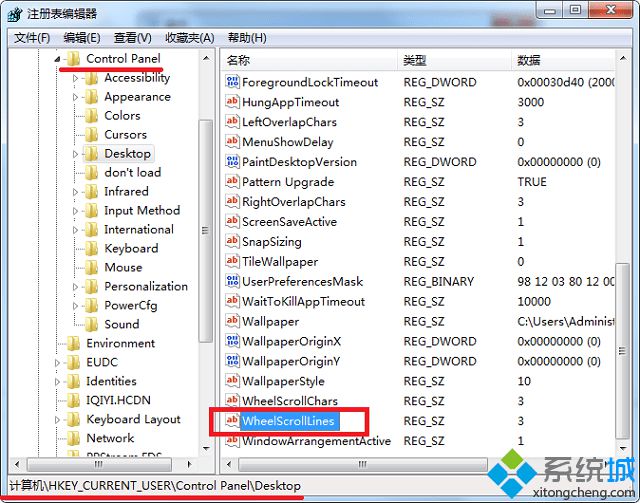
Task: Click the MenuShowDelay string value icon
Action: tap(232, 142)
